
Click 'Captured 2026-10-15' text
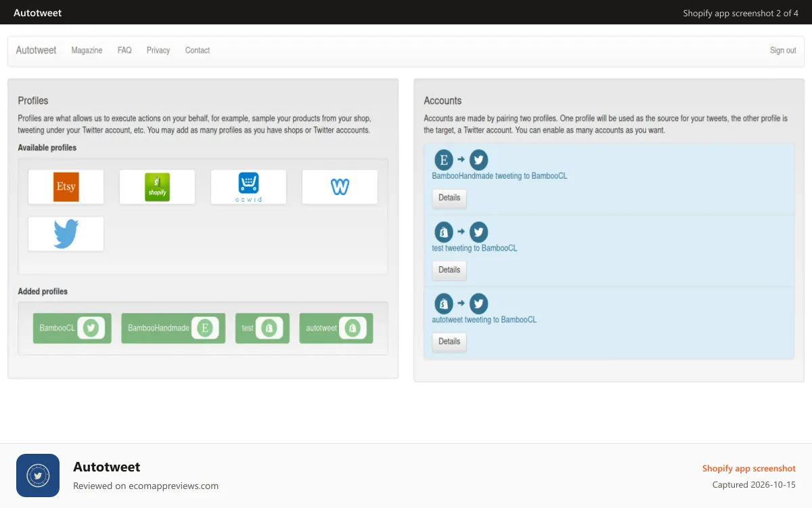point(754,485)
